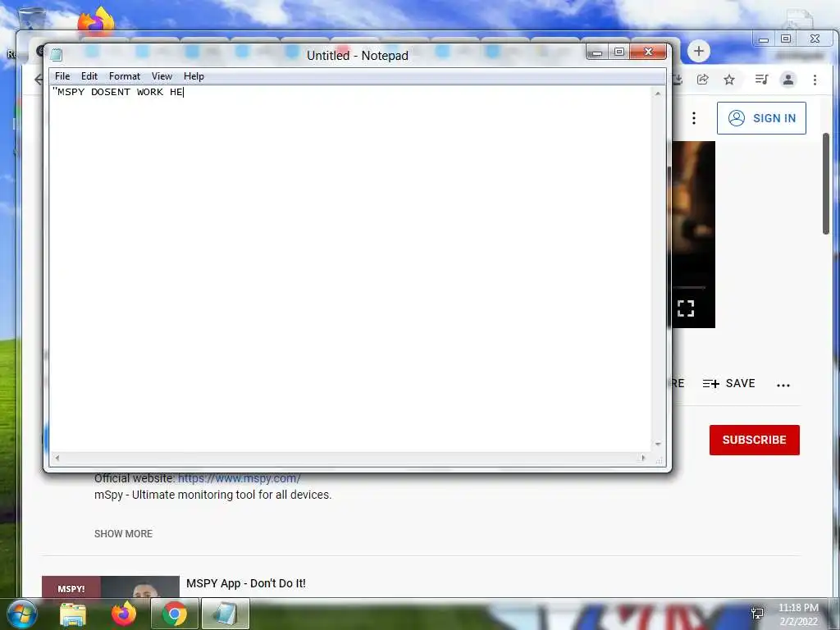Open the File menu in Notepad
This screenshot has width=840, height=630.
(x=62, y=76)
